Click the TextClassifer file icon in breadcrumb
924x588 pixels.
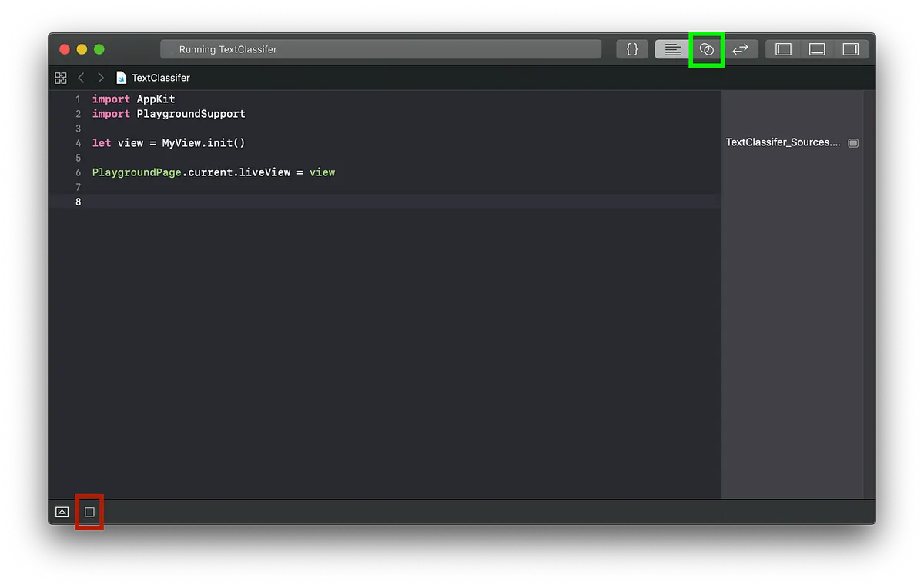point(120,77)
